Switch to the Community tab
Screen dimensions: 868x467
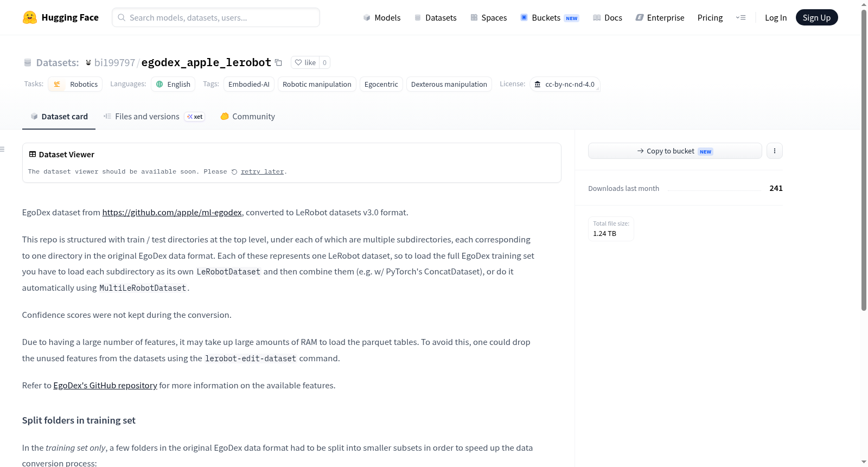pyautogui.click(x=247, y=117)
